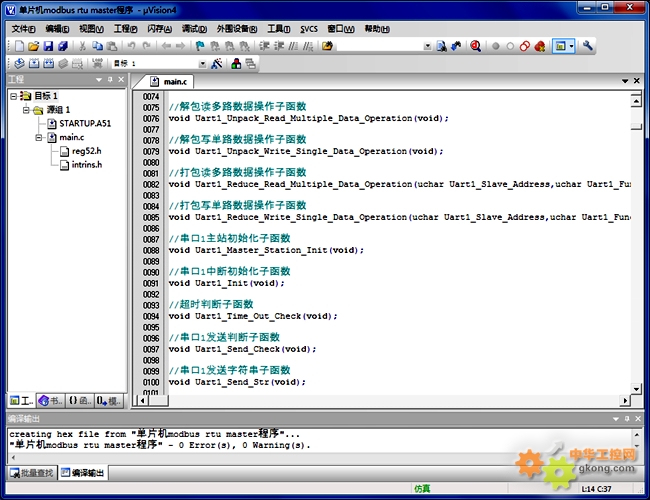Select the main.c editor tab
This screenshot has width=650, height=500.
point(170,82)
